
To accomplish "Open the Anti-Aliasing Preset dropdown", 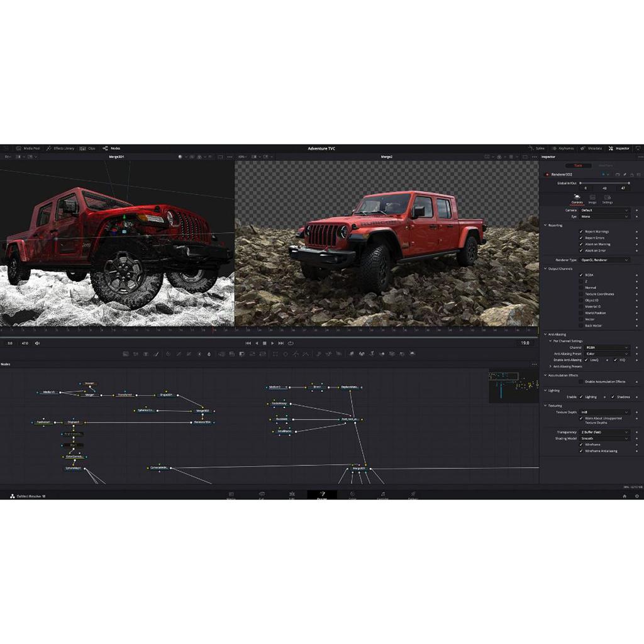I will (607, 353).
